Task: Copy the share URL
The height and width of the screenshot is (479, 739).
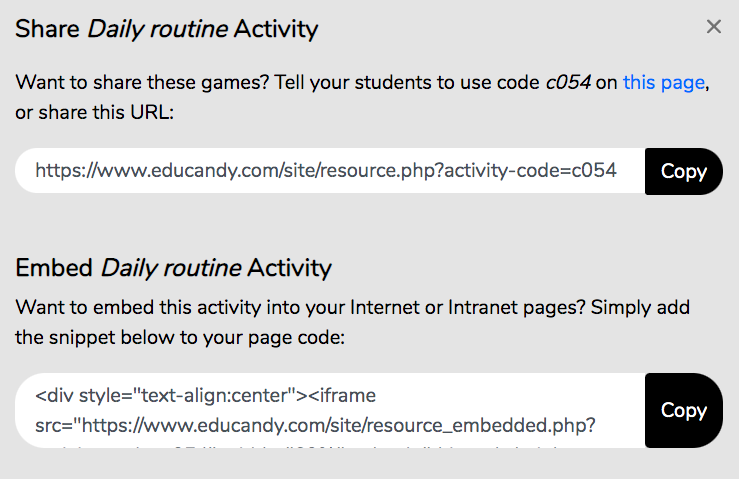Action: click(684, 171)
